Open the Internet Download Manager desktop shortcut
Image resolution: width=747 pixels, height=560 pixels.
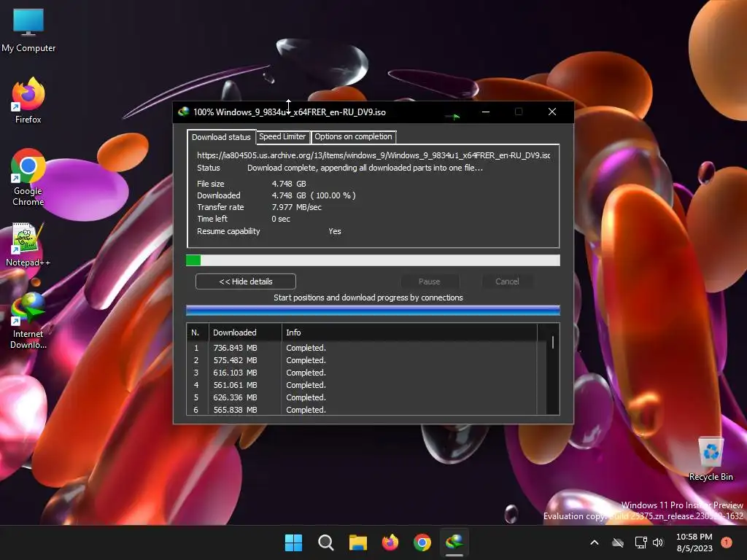pyautogui.click(x=28, y=321)
